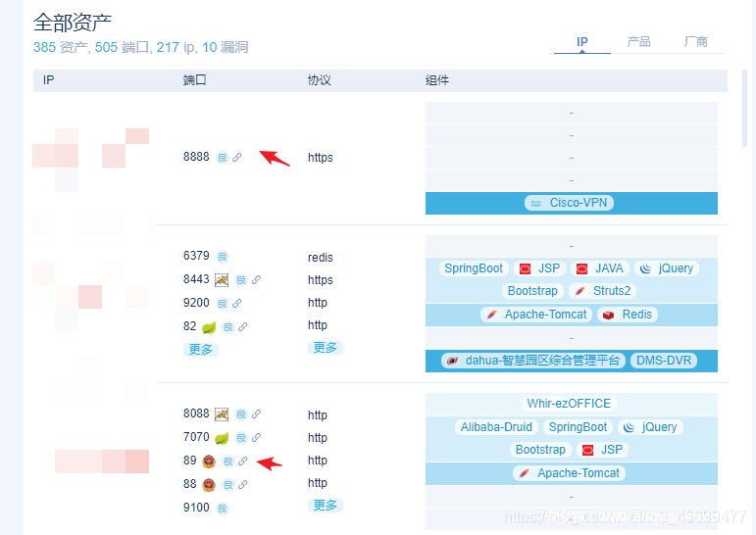Viewport: 756px width, 535px height.
Task: Click the details icon next to port 6379
Action: pos(222,257)
